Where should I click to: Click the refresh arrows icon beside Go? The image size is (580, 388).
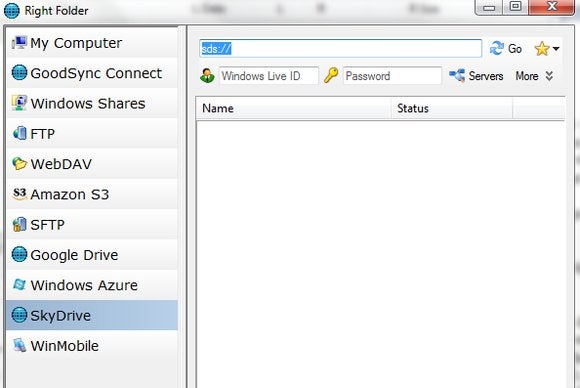496,48
